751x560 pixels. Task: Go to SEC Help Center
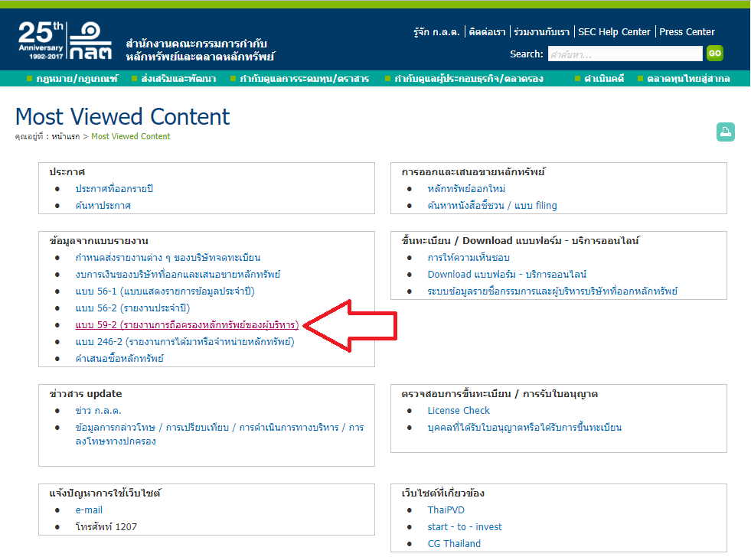tap(614, 32)
